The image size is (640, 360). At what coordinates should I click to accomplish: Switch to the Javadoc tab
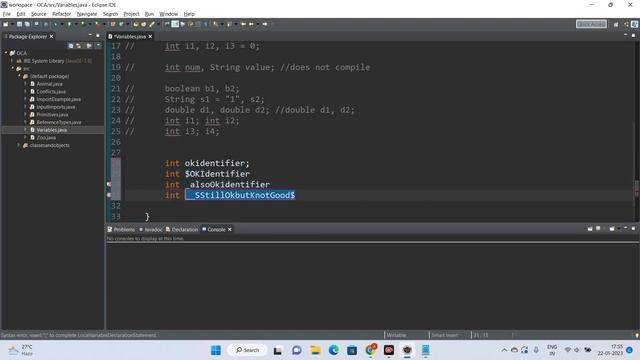tap(151, 229)
